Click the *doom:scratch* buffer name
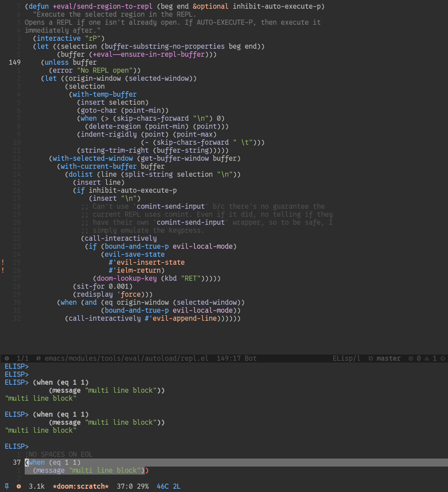448x492 pixels. click(x=81, y=486)
